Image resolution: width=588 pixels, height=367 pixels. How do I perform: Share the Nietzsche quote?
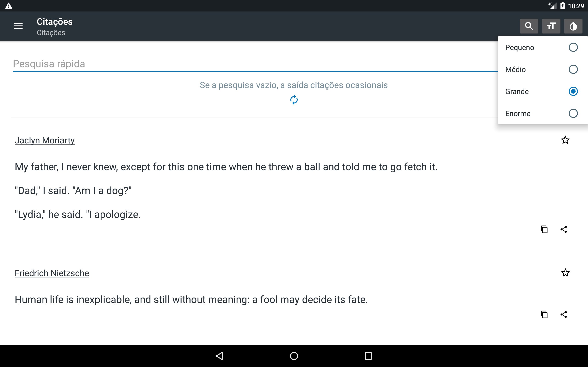click(563, 314)
